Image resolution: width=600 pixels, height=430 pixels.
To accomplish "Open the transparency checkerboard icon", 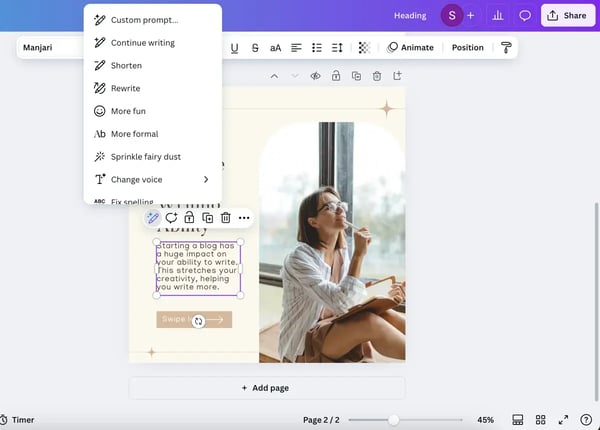I will click(x=364, y=48).
